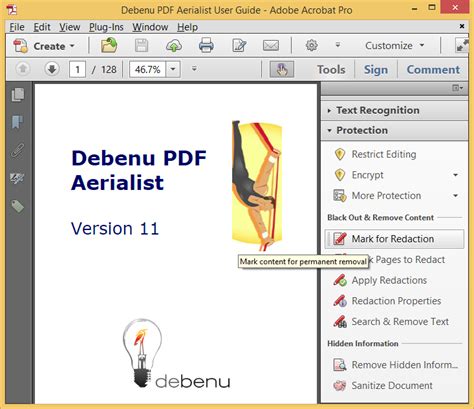
Task: Click More Protection
Action: 386,196
